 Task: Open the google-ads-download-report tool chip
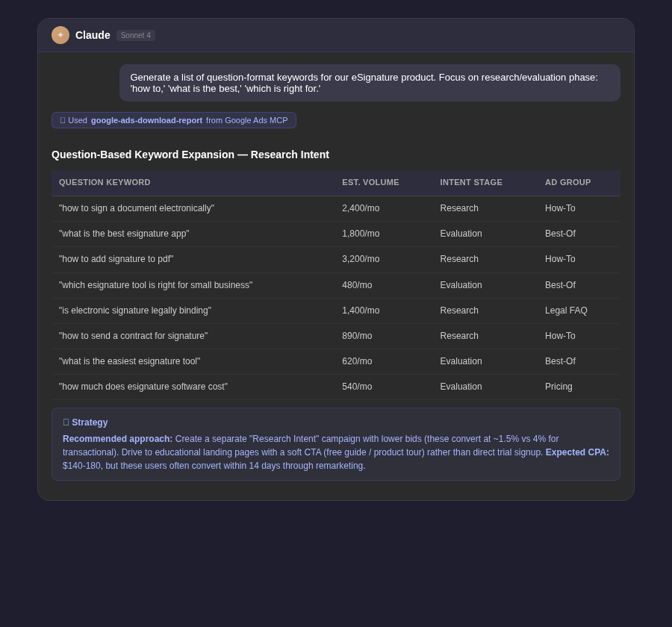point(173,120)
